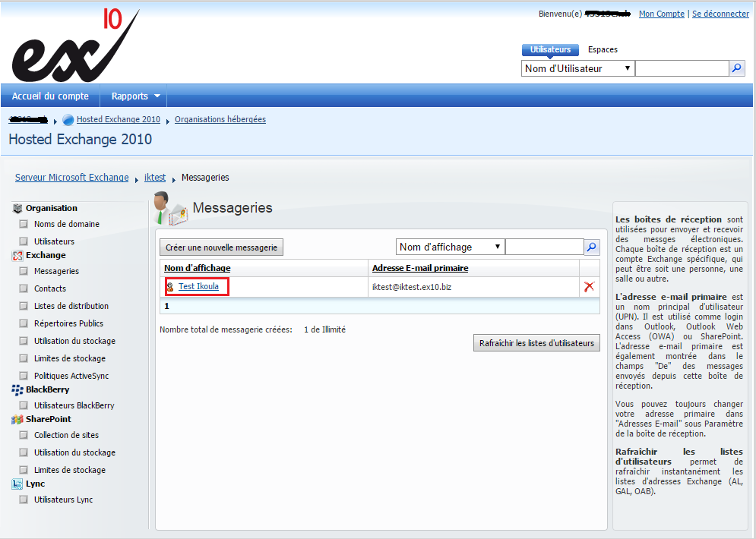The width and height of the screenshot is (756, 539).
Task: Open Répertoires Publics in sidebar
Action: (68, 323)
